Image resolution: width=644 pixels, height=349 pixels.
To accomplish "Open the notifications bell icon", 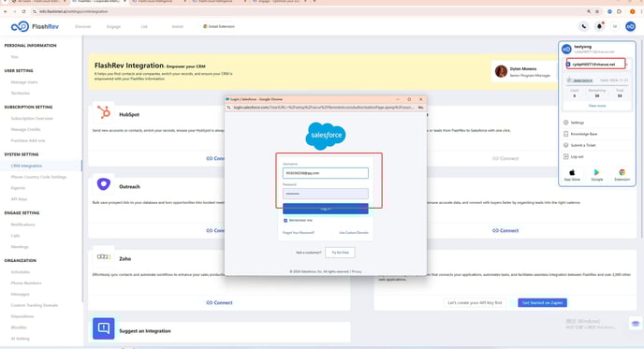I will click(x=599, y=27).
